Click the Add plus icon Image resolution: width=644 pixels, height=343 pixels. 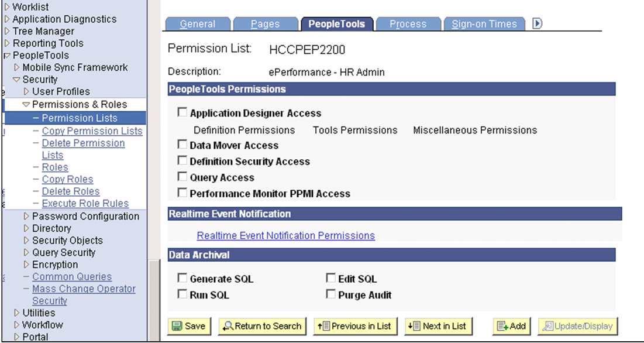[x=502, y=326]
